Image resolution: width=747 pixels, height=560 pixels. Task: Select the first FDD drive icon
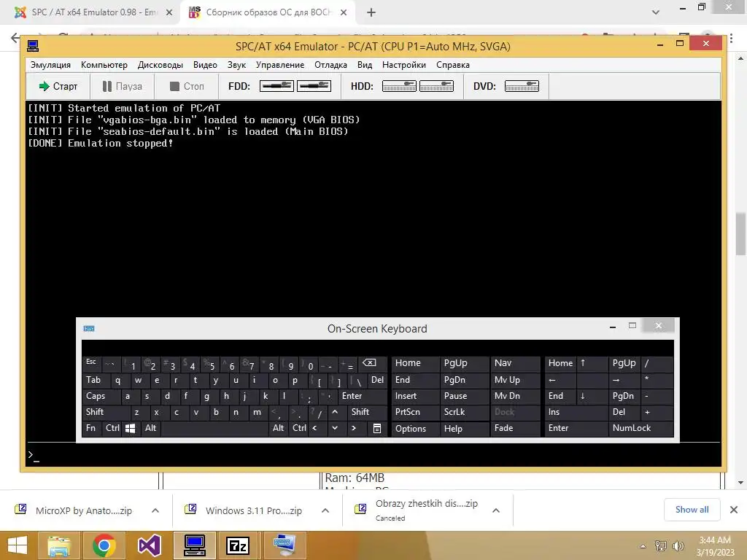tap(276, 86)
